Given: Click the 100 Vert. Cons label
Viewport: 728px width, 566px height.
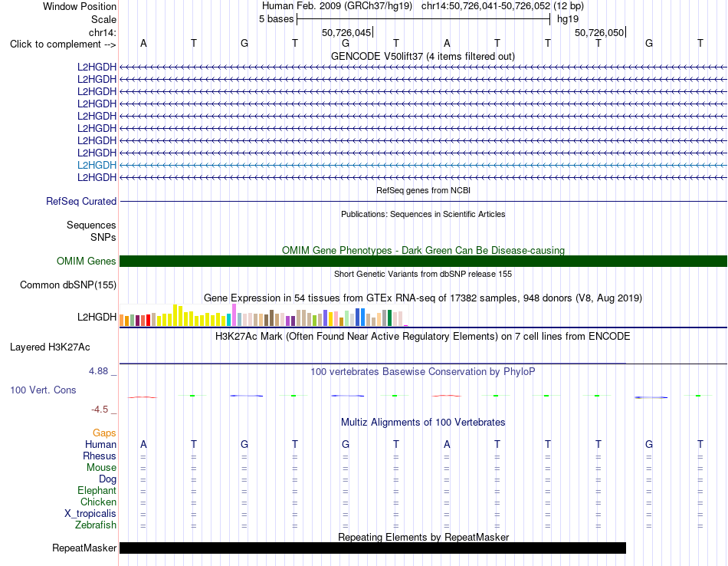Looking at the screenshot, I should tap(43, 390).
